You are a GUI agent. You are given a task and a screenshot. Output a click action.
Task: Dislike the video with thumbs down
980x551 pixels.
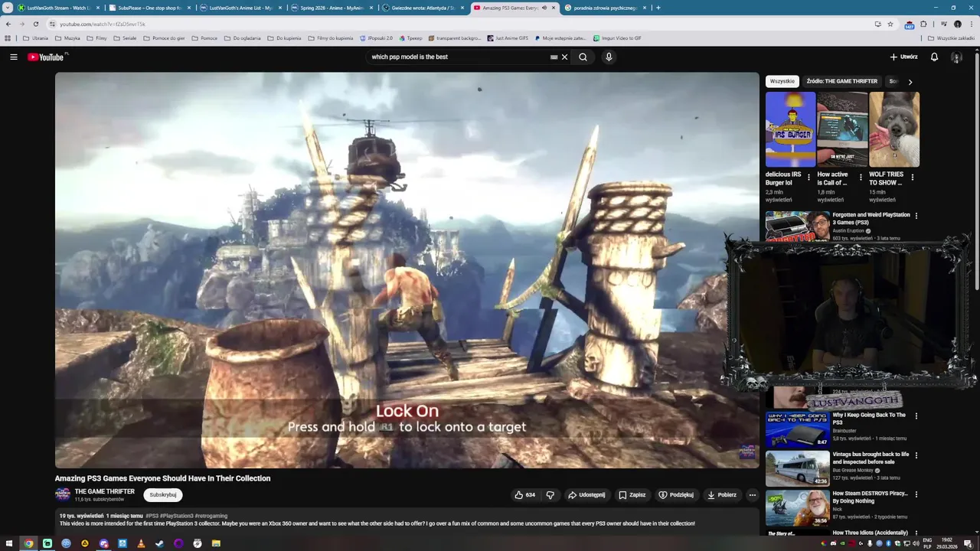pos(550,495)
